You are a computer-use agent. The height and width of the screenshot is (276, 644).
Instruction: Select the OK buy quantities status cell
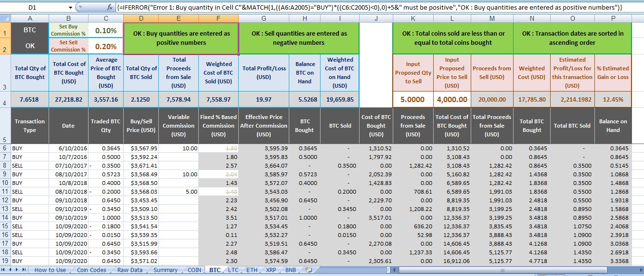(180, 38)
